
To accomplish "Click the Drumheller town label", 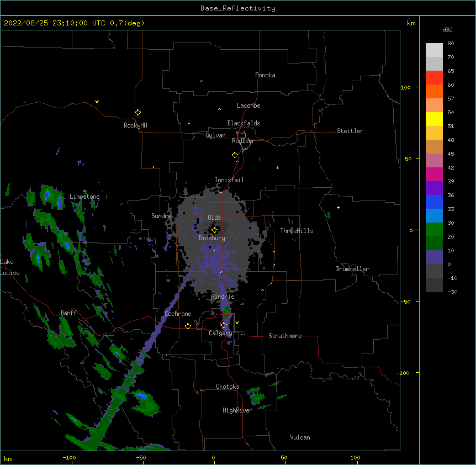I will pyautogui.click(x=352, y=269).
